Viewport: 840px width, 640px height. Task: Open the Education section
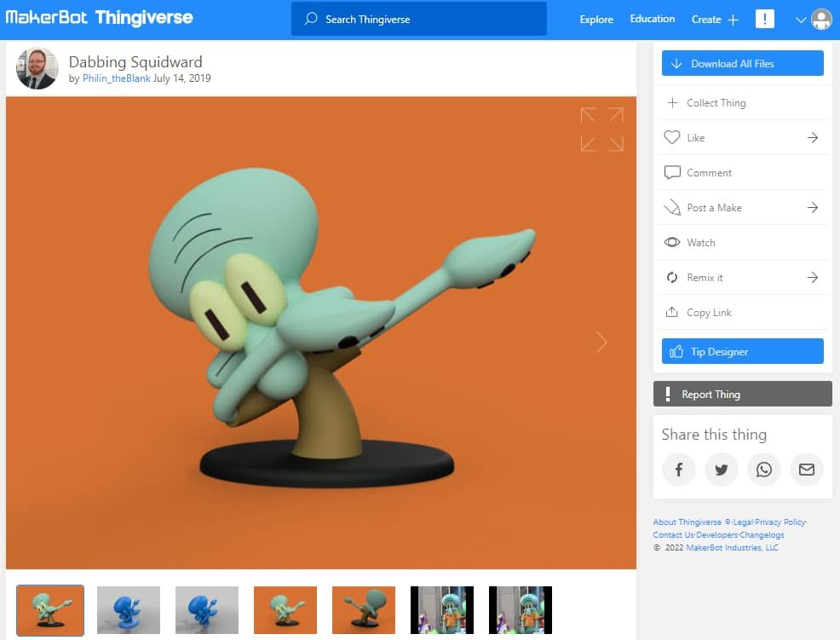pos(652,18)
